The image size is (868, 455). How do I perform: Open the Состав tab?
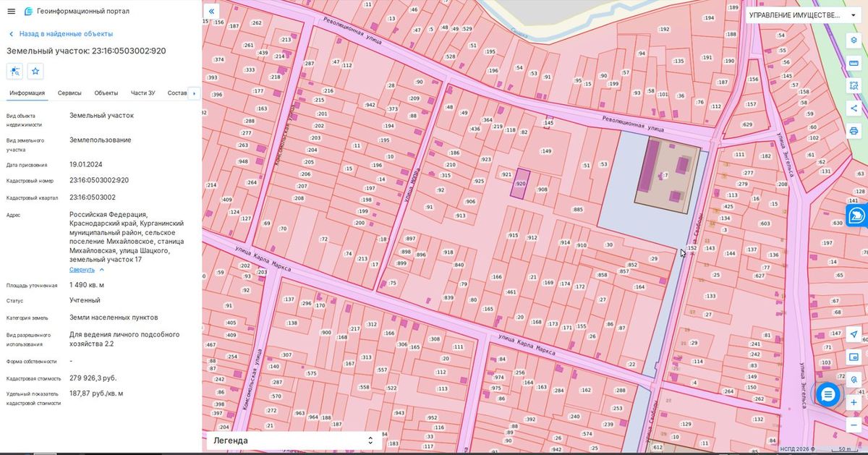(176, 93)
